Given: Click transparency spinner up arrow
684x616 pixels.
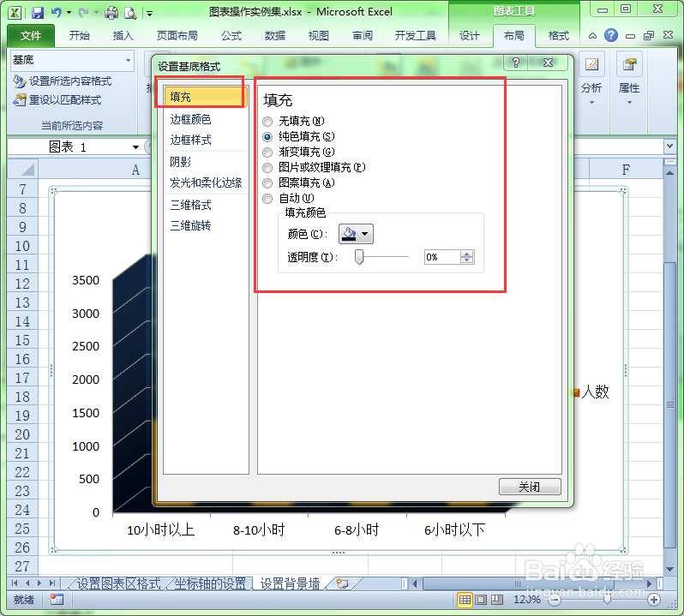Looking at the screenshot, I should point(467,254).
